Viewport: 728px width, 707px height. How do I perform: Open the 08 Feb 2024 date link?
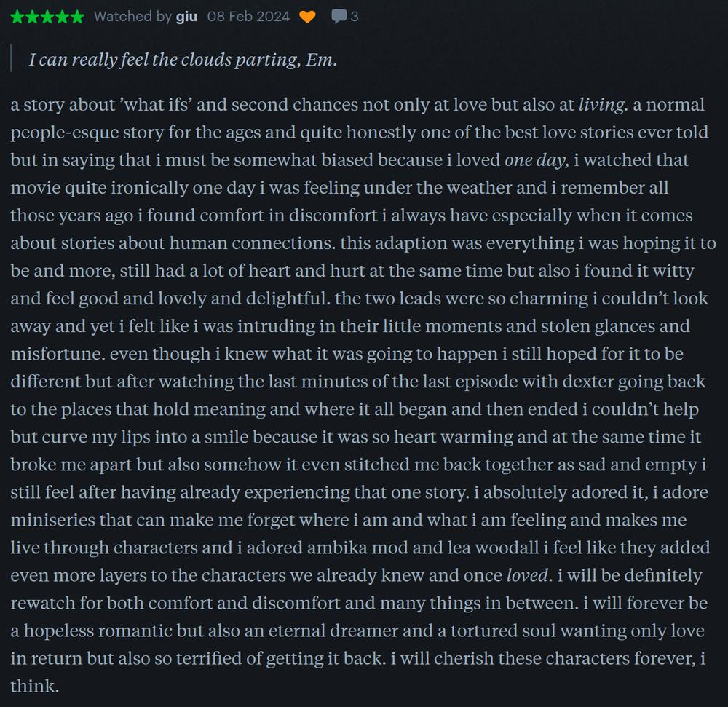pyautogui.click(x=248, y=17)
